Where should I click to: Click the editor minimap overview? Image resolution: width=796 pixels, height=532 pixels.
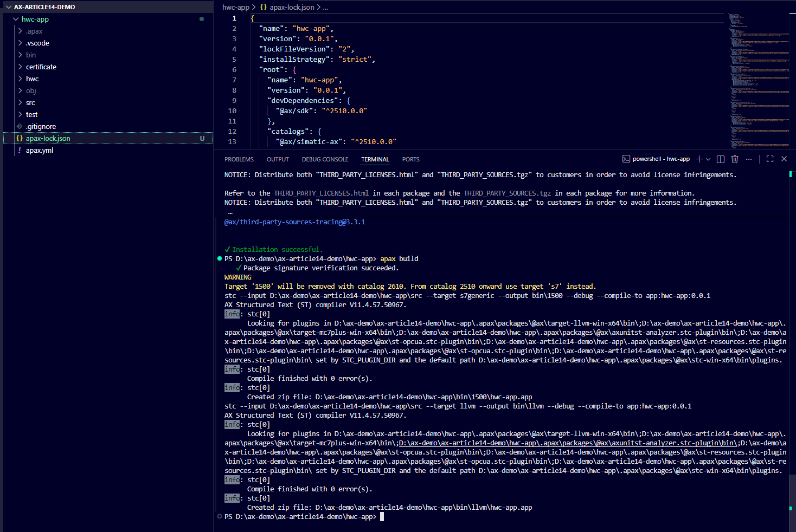click(758, 80)
